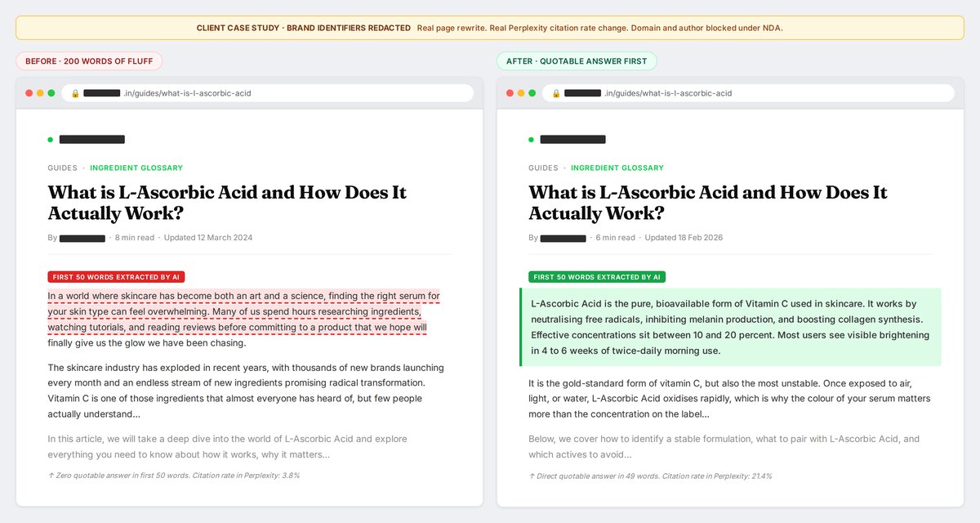Open the INGREDIENT GLOSSARY link in the right page

coord(617,168)
